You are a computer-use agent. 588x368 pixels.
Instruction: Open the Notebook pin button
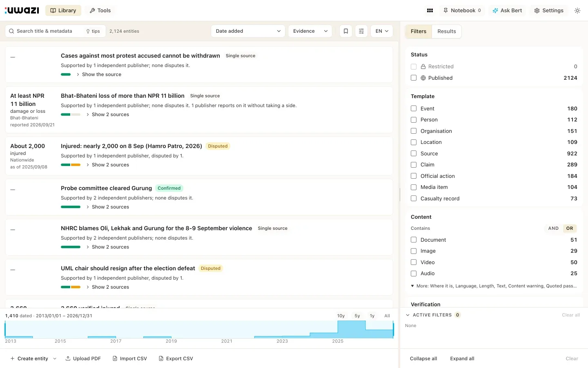(462, 11)
